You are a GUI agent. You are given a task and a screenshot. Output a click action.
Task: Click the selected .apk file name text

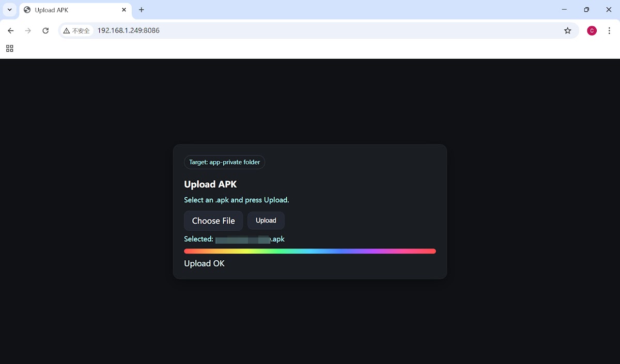[x=250, y=239]
